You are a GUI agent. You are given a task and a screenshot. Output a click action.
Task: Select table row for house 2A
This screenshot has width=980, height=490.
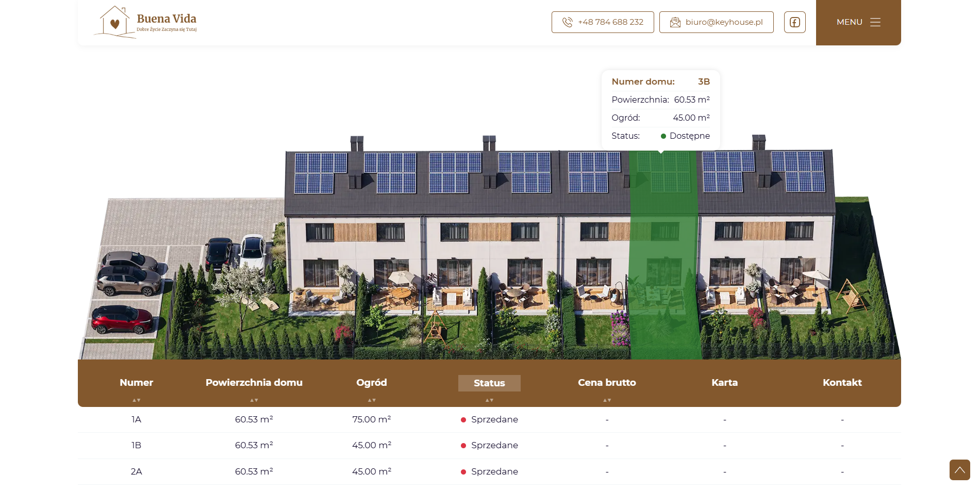(489, 472)
